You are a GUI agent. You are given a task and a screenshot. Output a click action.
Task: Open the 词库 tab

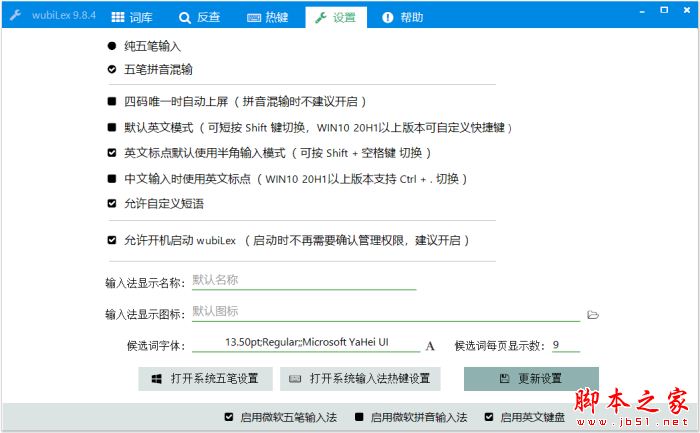(x=132, y=17)
